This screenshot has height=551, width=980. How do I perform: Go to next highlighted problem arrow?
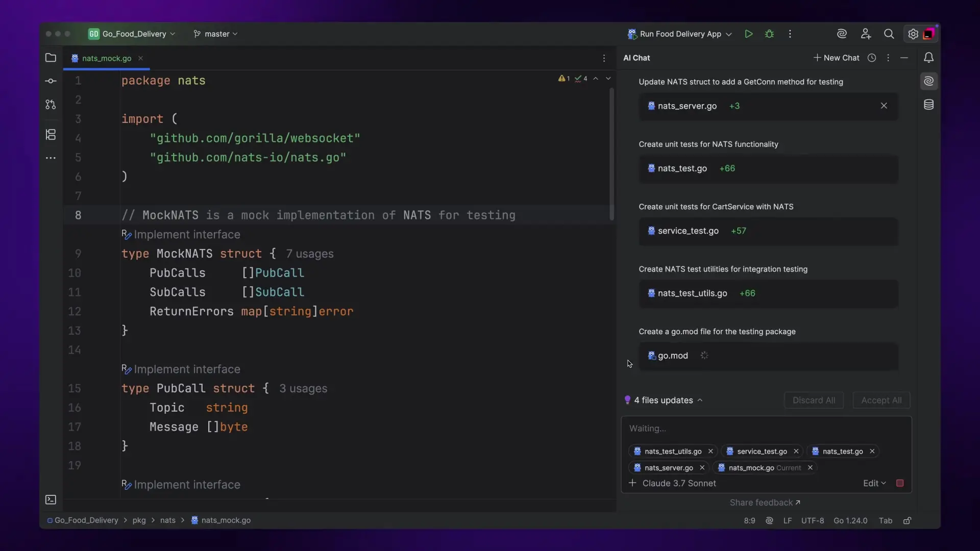pos(608,79)
